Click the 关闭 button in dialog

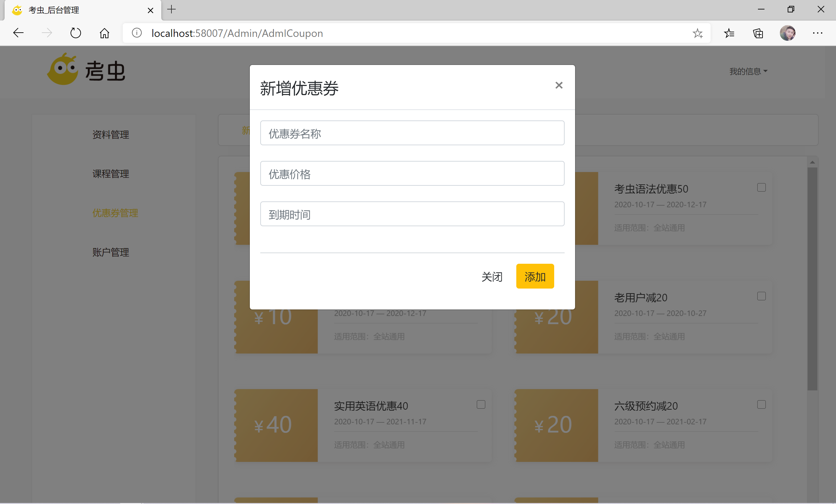pyautogui.click(x=491, y=276)
